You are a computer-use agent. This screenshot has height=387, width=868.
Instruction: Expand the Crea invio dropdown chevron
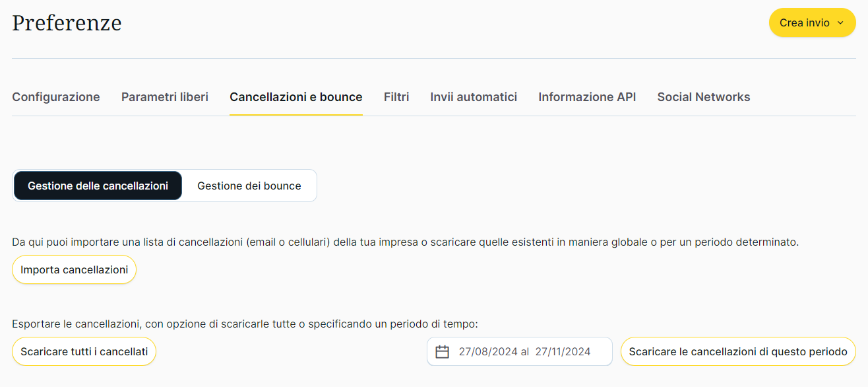tap(840, 23)
